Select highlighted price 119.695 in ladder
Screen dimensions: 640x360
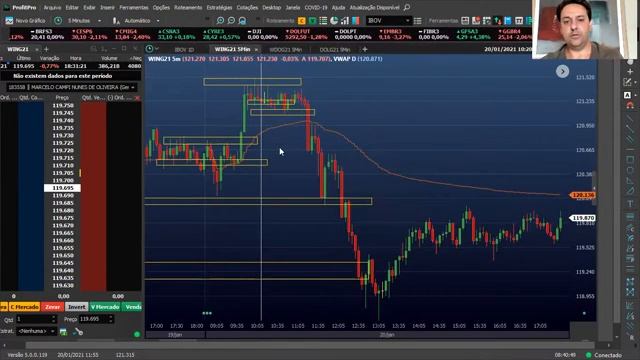pos(62,188)
